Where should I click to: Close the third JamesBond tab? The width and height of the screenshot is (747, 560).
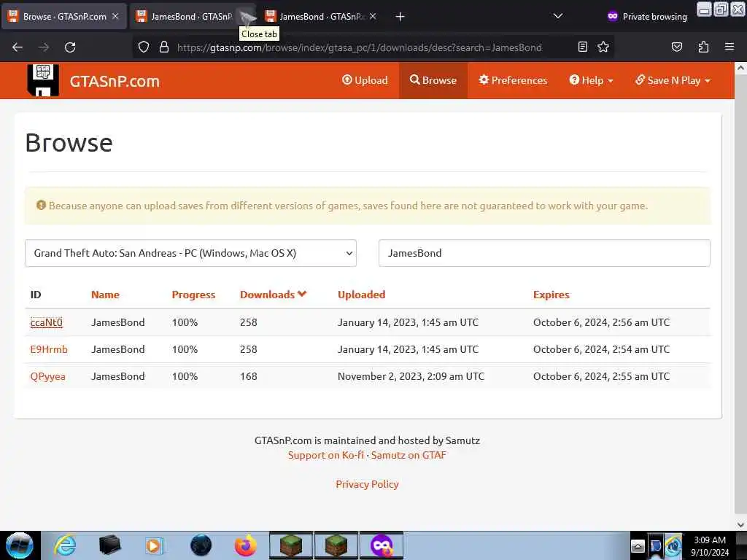click(373, 16)
